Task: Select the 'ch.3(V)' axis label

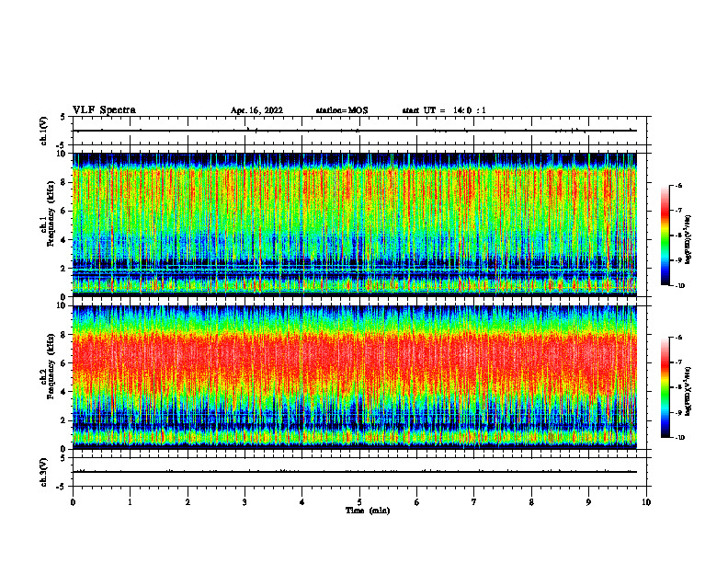Action: pyautogui.click(x=44, y=472)
